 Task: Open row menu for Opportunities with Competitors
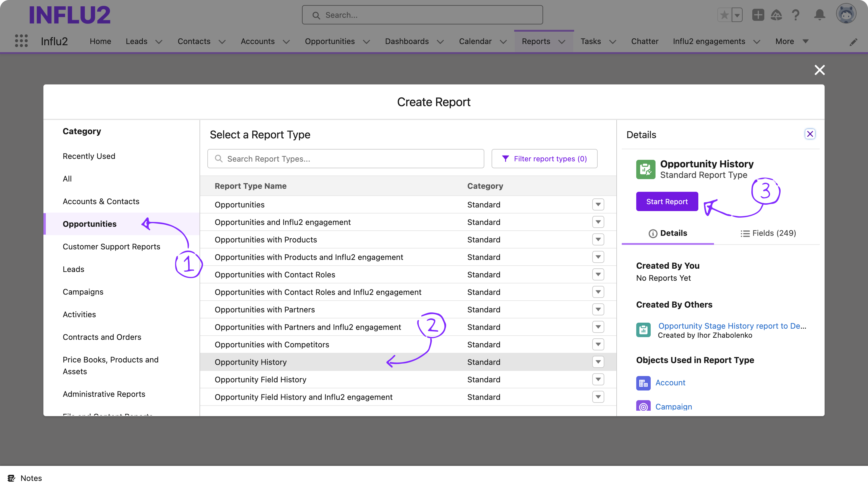pyautogui.click(x=598, y=344)
